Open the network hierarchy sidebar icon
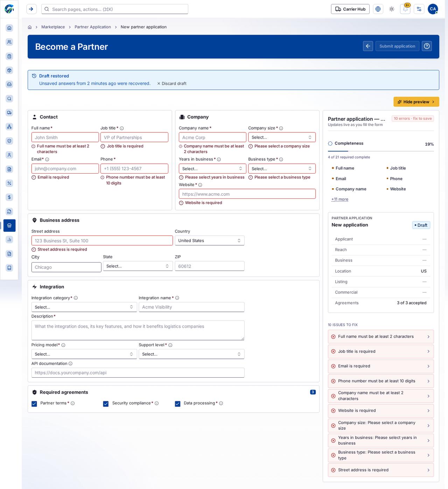The height and width of the screenshot is (489, 448). (x=9, y=127)
